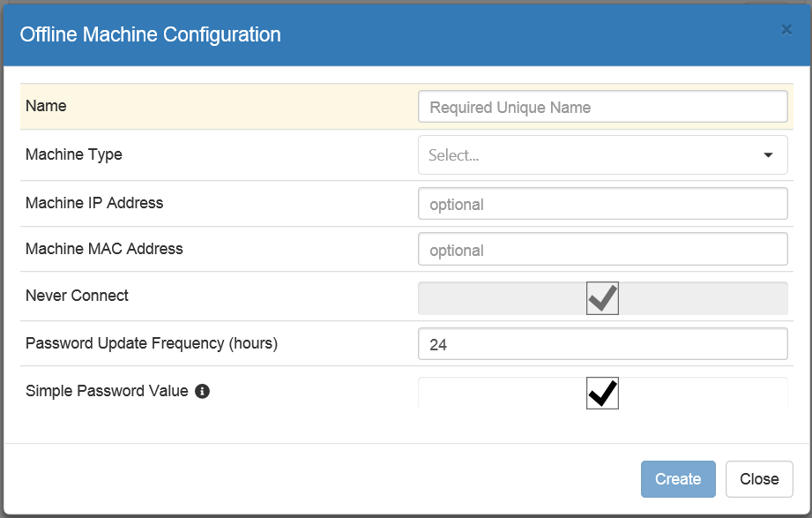The width and height of the screenshot is (812, 518).
Task: Click the 'Simple Password Value' label
Action: click(x=107, y=391)
